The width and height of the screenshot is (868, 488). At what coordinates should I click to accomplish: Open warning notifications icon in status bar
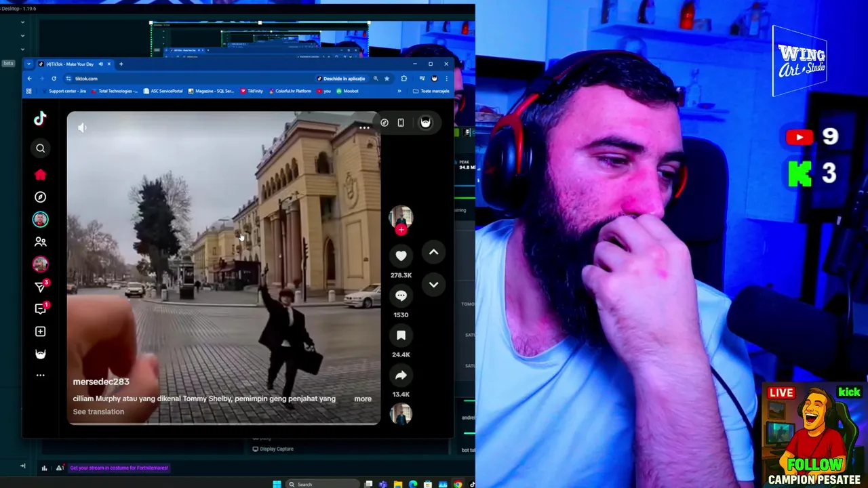click(60, 468)
